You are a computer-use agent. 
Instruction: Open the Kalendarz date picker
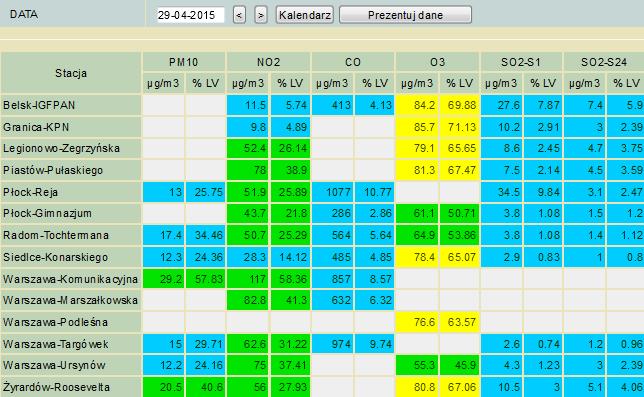[x=305, y=15]
